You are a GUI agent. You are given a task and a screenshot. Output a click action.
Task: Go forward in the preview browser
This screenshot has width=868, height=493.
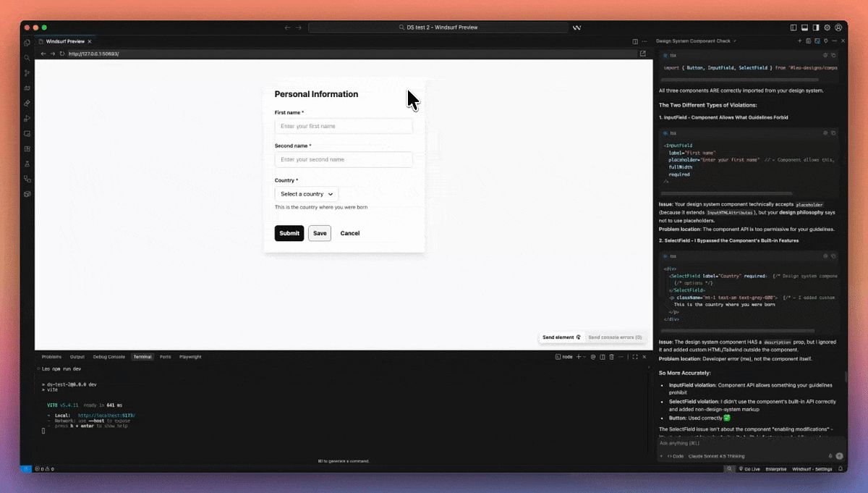click(x=53, y=54)
